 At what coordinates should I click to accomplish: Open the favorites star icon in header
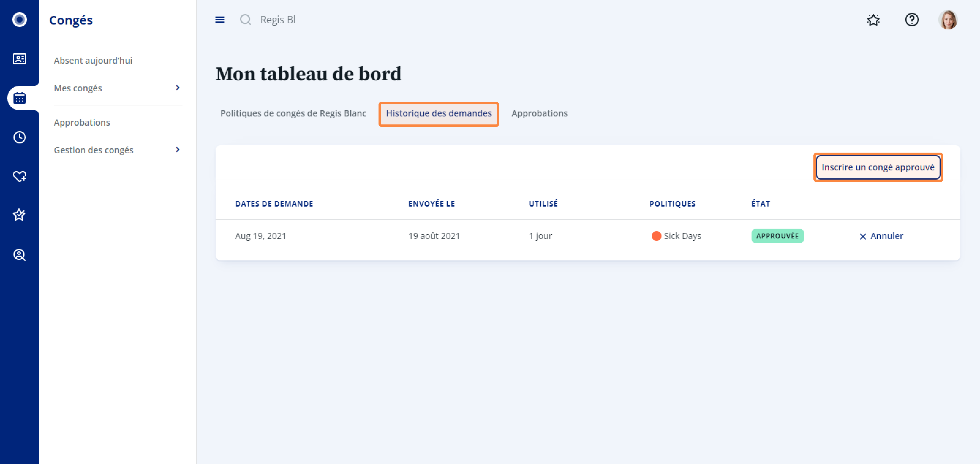[x=873, y=19]
